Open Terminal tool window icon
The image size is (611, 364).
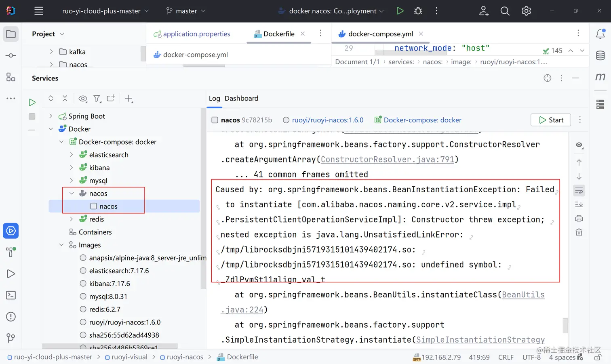pos(11,295)
